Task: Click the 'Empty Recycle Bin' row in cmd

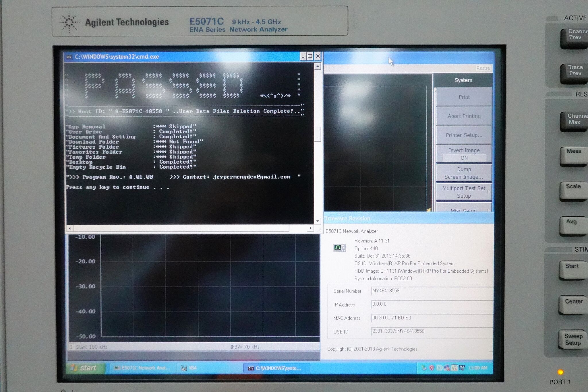Action: (x=131, y=167)
